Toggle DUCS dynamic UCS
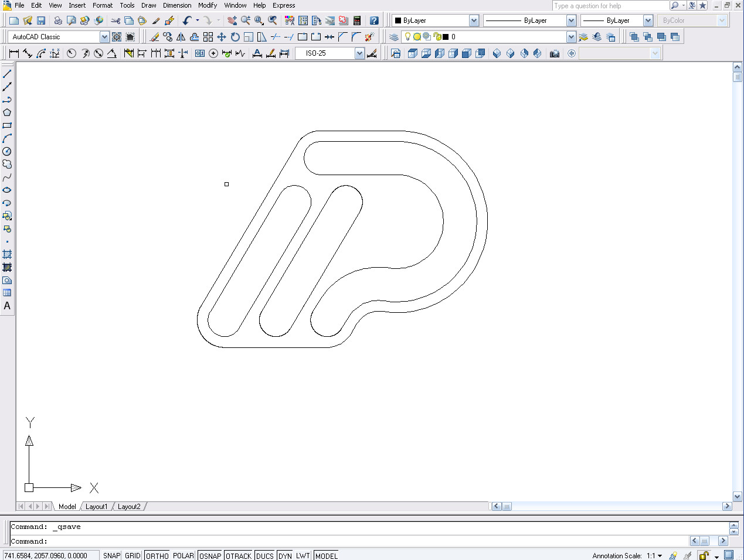744x560 pixels. (265, 555)
